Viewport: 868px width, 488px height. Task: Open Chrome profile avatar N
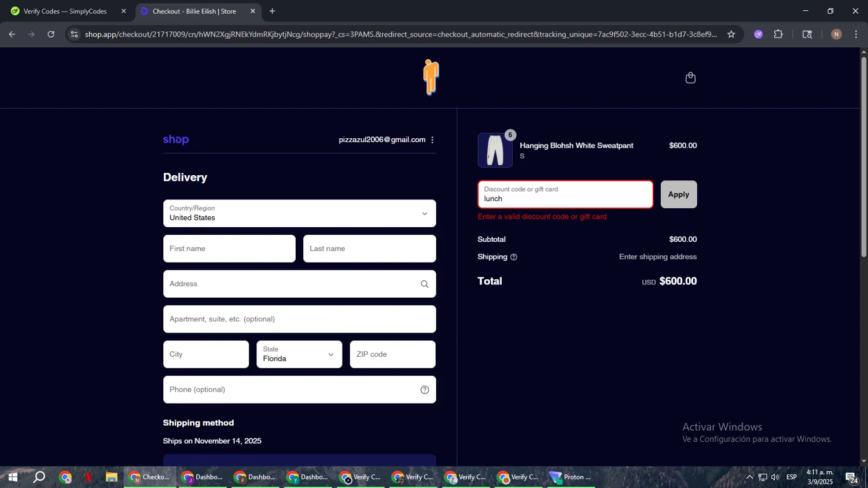click(836, 34)
